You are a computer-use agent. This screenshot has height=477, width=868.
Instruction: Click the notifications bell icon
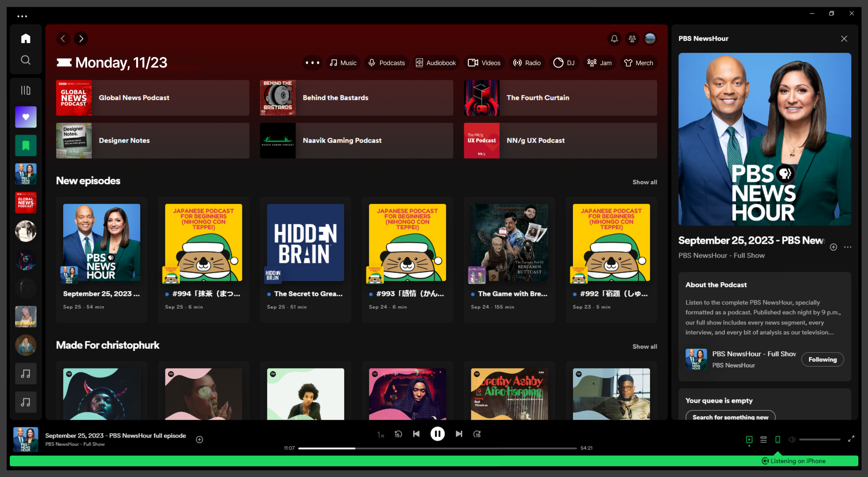[614, 39]
